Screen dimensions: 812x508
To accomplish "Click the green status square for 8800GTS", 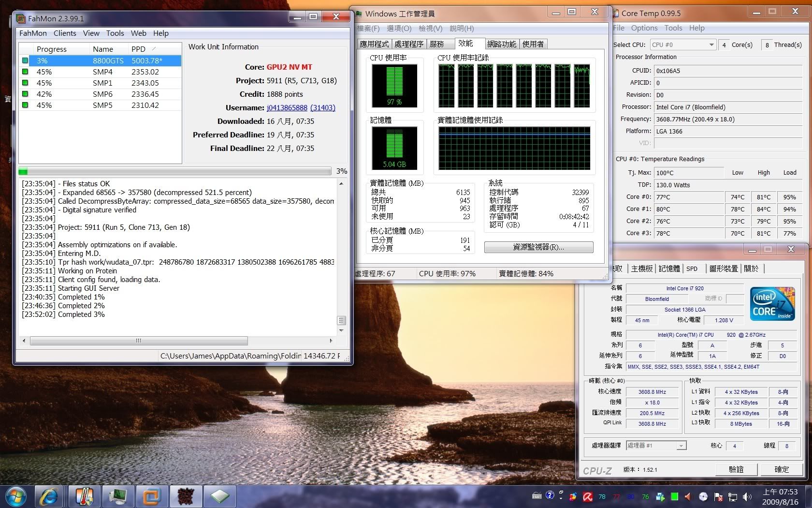I will click(x=25, y=60).
